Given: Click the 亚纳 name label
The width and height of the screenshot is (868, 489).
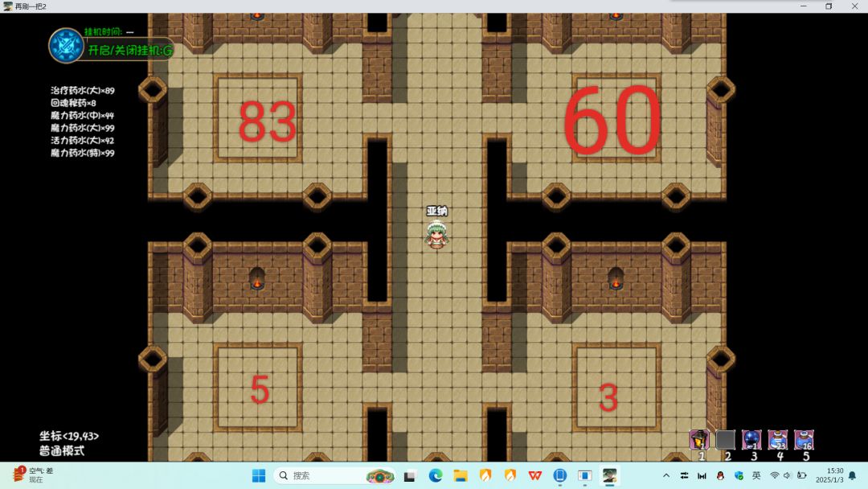Looking at the screenshot, I should [x=436, y=211].
